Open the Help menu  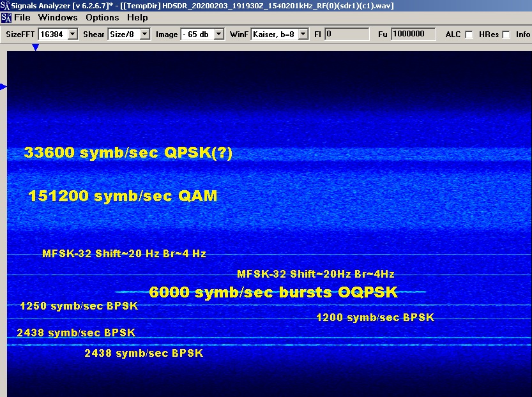(x=137, y=18)
